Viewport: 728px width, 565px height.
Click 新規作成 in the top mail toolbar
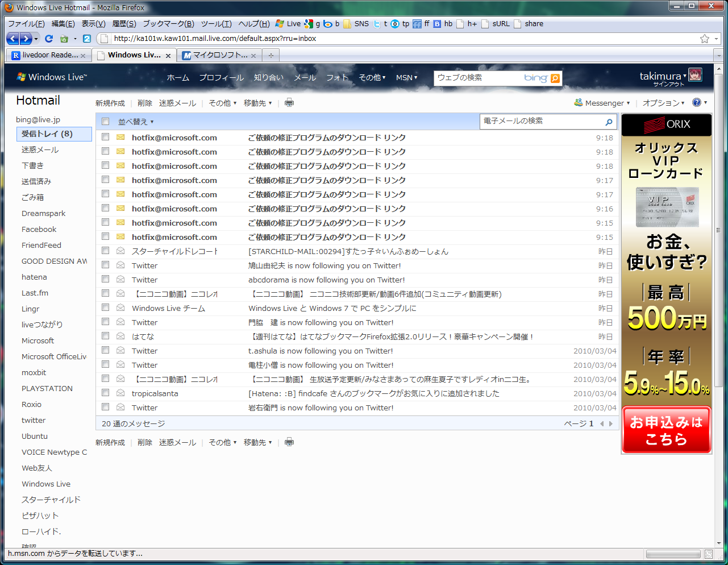[x=110, y=103]
